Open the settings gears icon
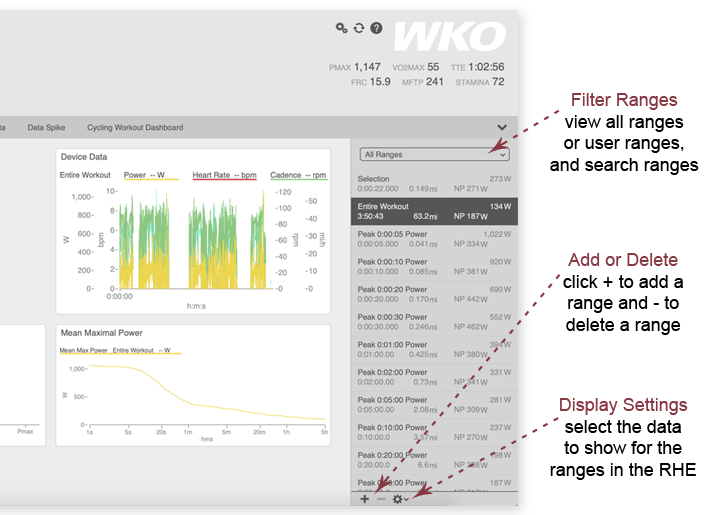The width and height of the screenshot is (720, 515). click(341, 28)
